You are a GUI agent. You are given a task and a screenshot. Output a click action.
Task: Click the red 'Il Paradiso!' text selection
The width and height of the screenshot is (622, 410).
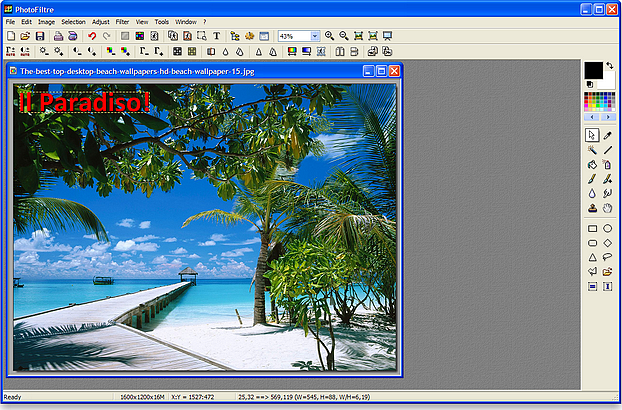84,102
